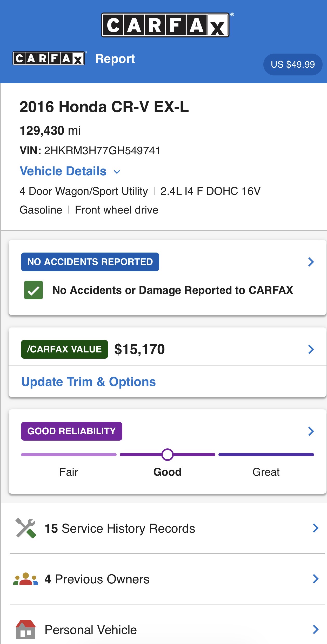Click the previous owners people icon
This screenshot has width=327, height=644.
click(26, 579)
